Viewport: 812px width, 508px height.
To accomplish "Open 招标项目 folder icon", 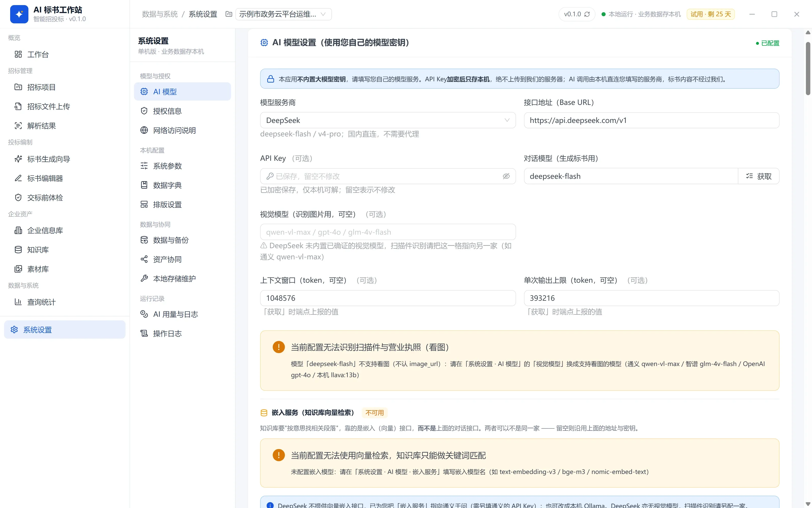I will (18, 87).
